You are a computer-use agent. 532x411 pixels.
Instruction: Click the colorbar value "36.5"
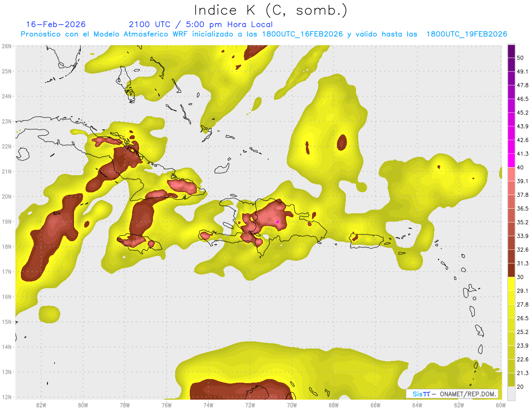click(x=522, y=208)
